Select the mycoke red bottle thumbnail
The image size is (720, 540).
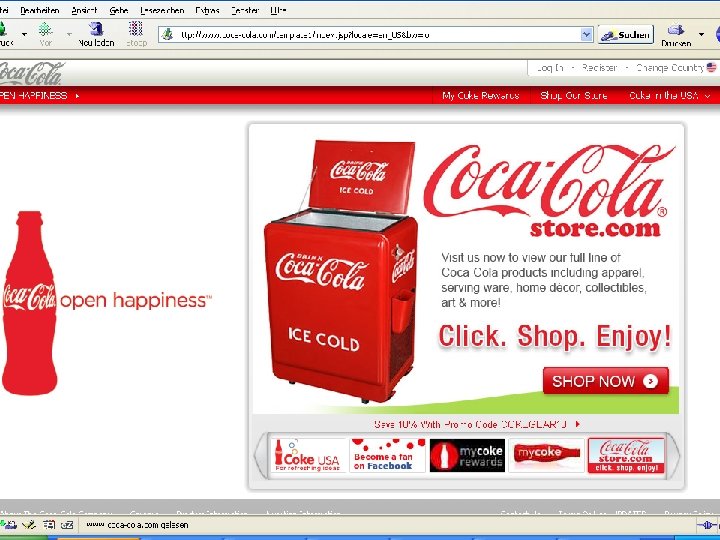coord(546,455)
